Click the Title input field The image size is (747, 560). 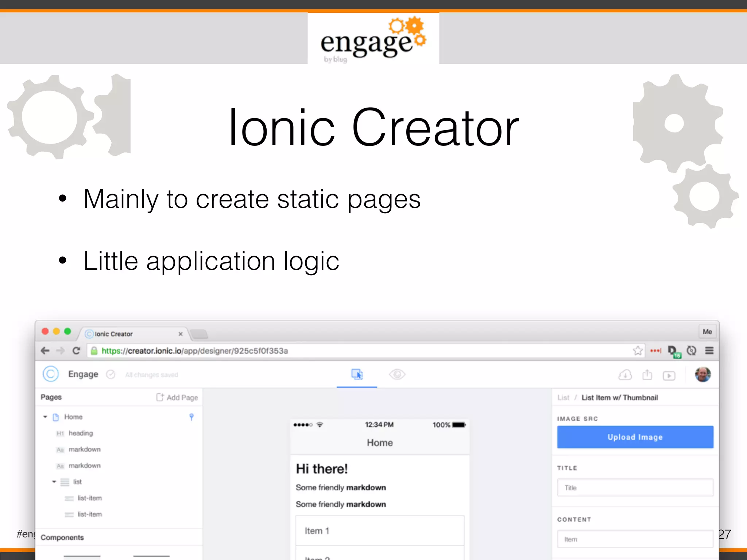point(635,488)
